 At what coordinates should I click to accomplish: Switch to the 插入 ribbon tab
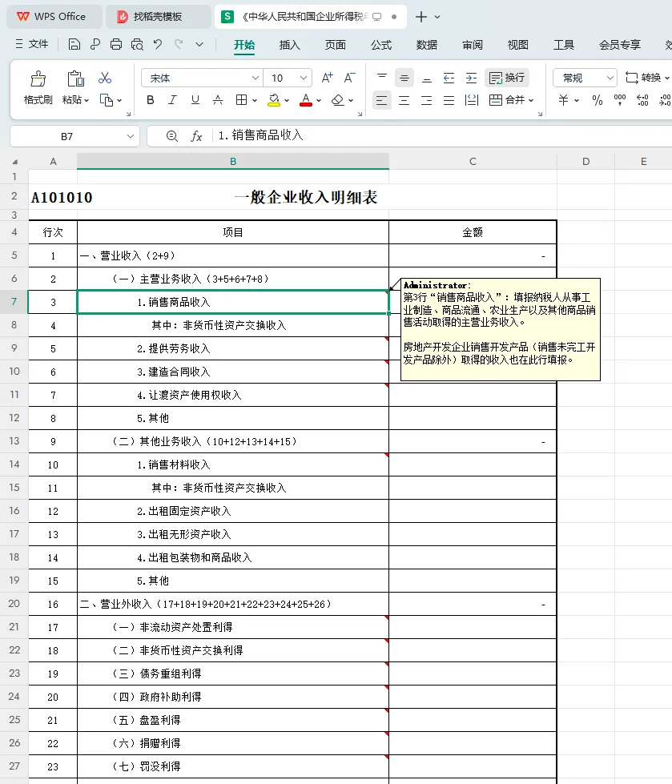click(289, 45)
